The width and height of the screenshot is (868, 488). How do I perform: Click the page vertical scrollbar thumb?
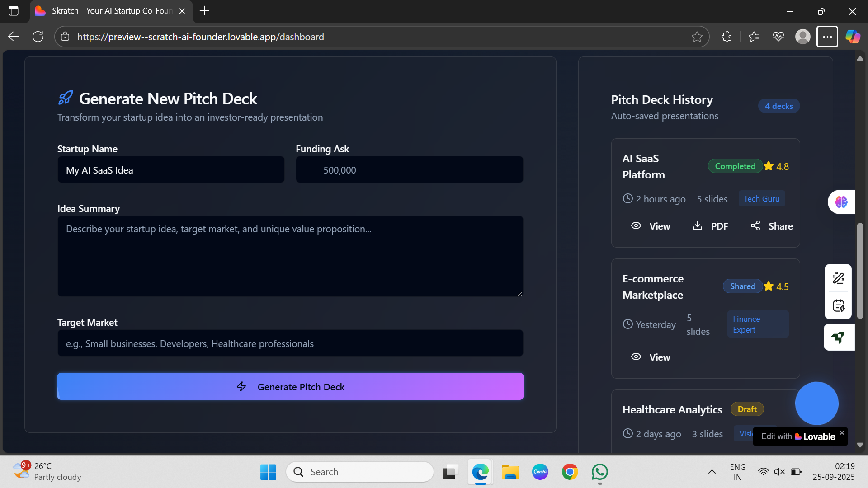tap(860, 271)
